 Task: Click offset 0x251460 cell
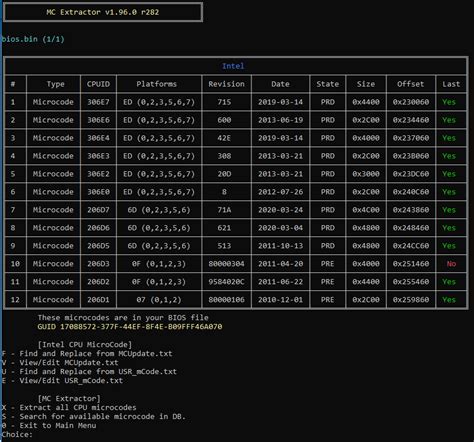tap(411, 264)
